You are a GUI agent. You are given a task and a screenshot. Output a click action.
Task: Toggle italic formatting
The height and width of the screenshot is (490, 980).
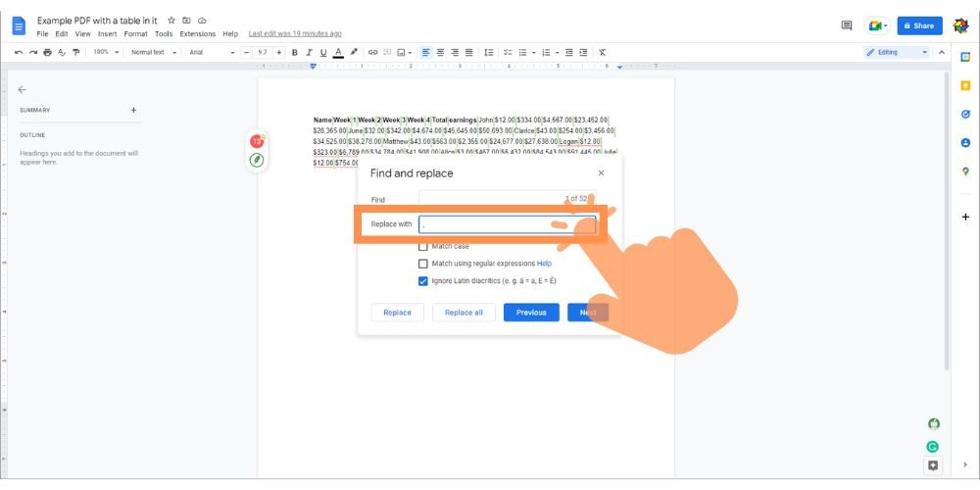click(x=309, y=53)
